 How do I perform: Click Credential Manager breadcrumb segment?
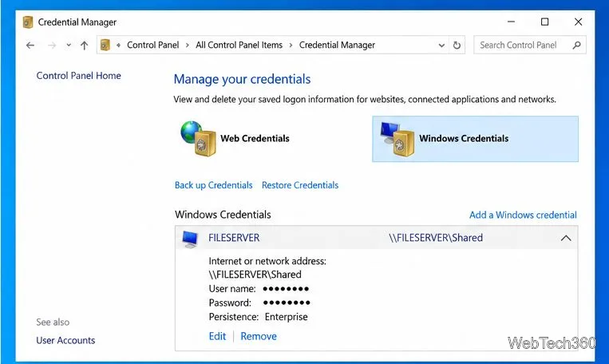pyautogui.click(x=337, y=45)
